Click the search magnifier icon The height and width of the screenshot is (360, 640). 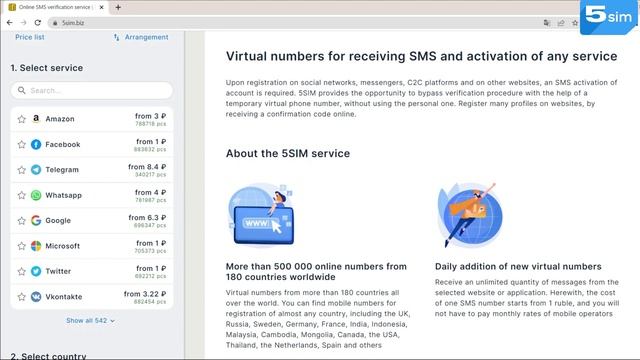(22, 90)
